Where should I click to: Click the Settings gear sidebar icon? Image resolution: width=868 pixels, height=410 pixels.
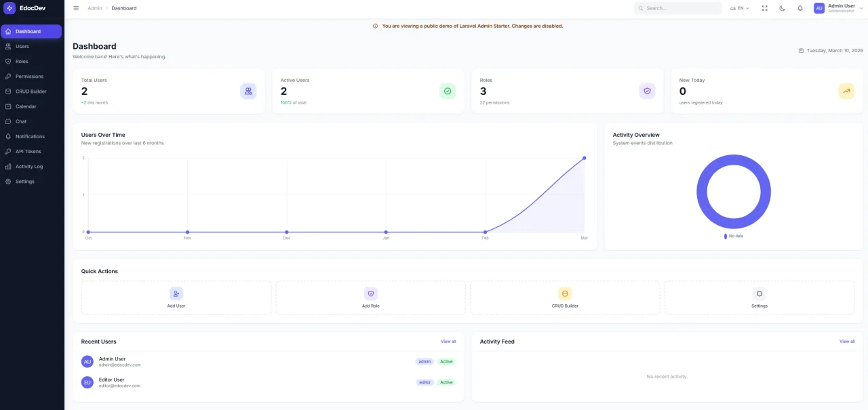8,182
